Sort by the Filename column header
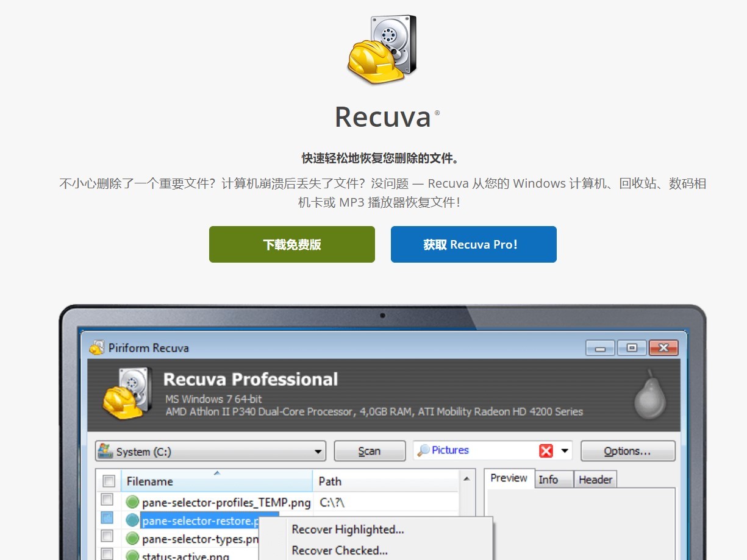The width and height of the screenshot is (747, 560). [216, 481]
